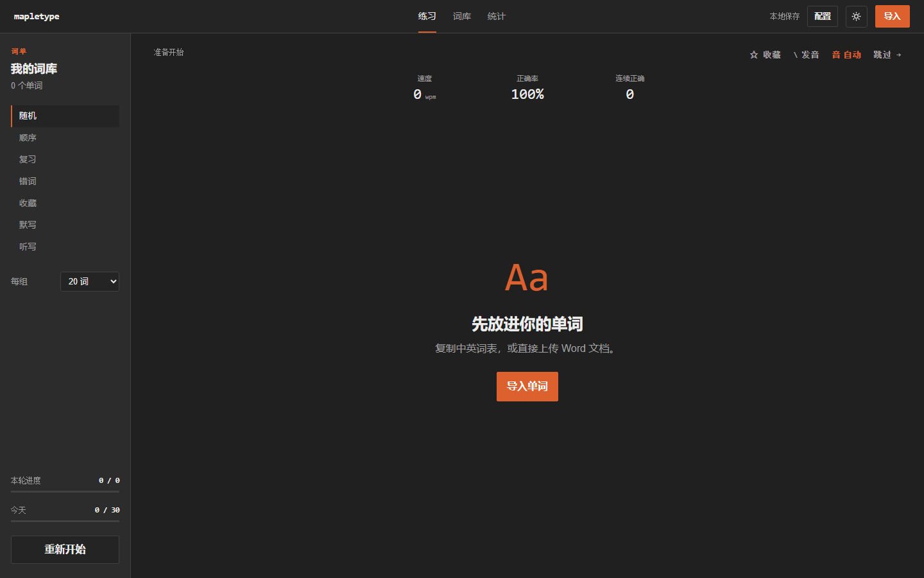Select 错词 practice mode
Screen dimensions: 924x578
(x=65, y=182)
